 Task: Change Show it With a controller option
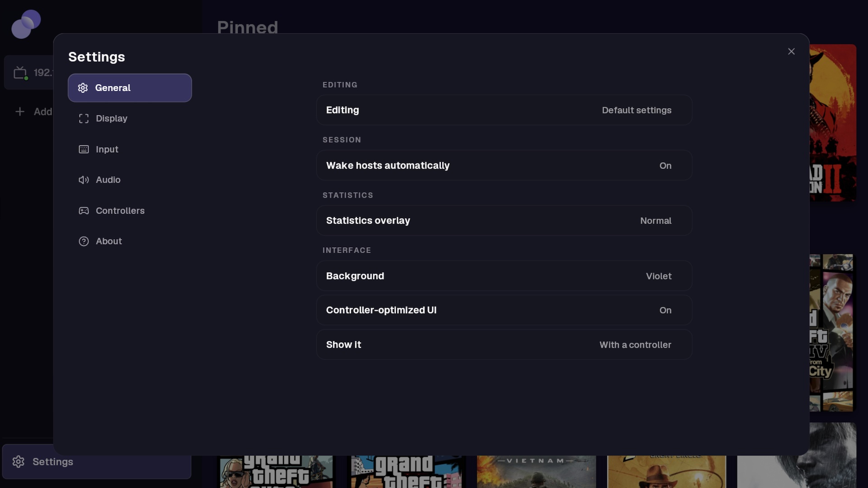click(x=504, y=344)
